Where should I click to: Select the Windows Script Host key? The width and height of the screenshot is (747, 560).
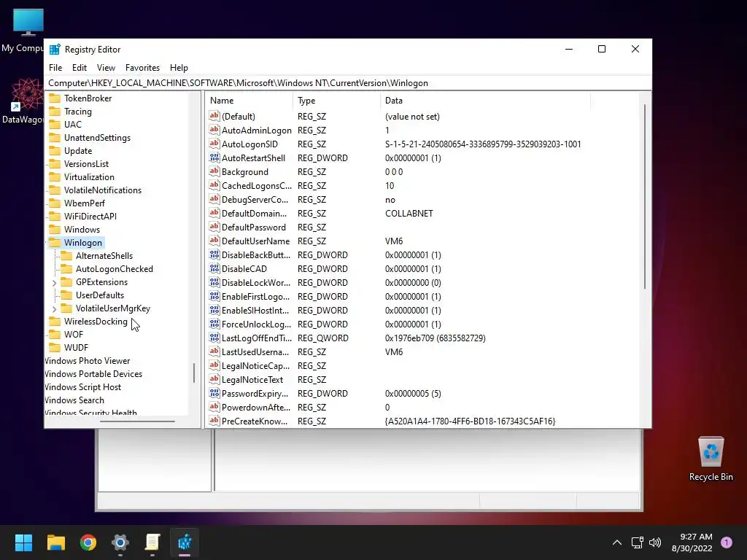pos(83,387)
